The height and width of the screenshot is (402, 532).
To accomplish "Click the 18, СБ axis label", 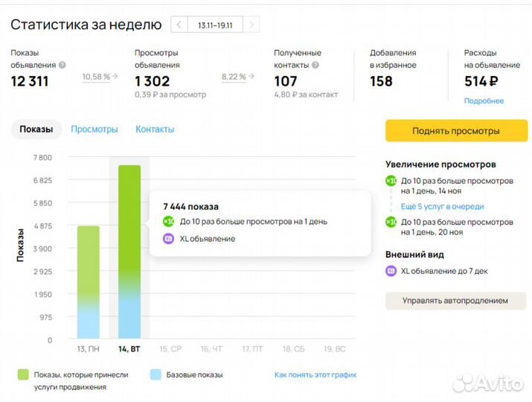I will pyautogui.click(x=293, y=349).
